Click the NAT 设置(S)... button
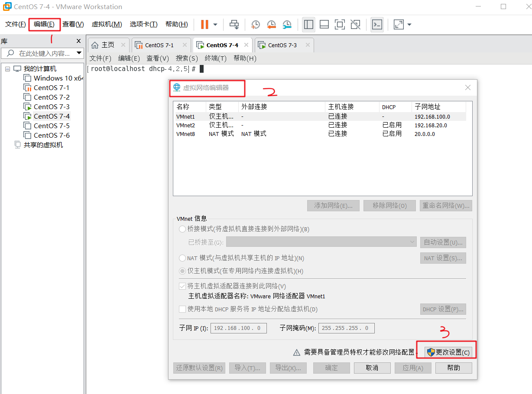The height and width of the screenshot is (394, 532). click(x=443, y=258)
